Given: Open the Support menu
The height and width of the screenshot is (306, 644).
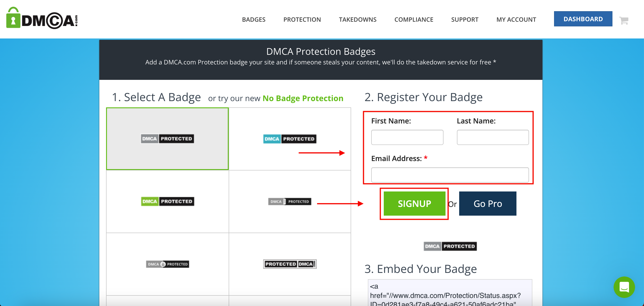Looking at the screenshot, I should [x=465, y=19].
